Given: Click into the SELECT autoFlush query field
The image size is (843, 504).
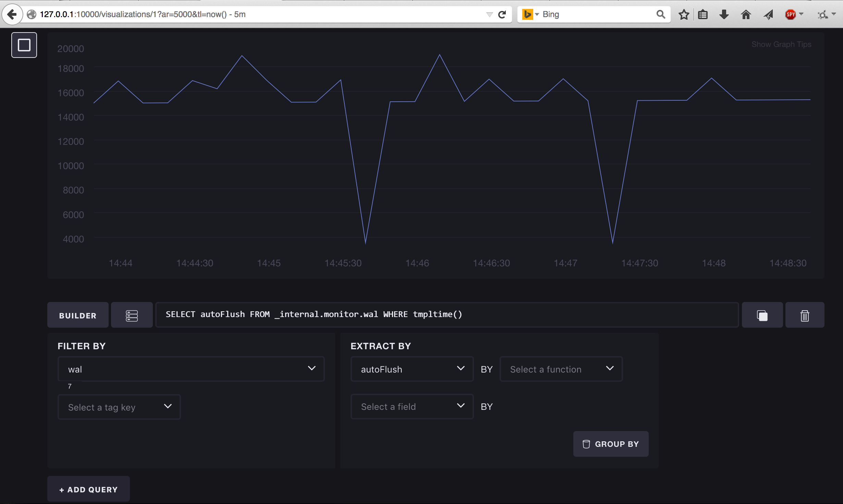Looking at the screenshot, I should 447,315.
